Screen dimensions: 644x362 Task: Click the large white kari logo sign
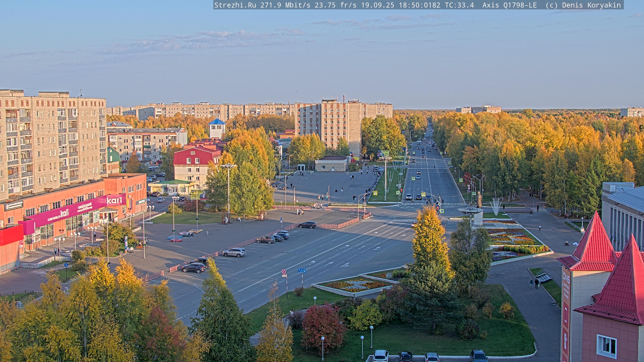point(114,200)
